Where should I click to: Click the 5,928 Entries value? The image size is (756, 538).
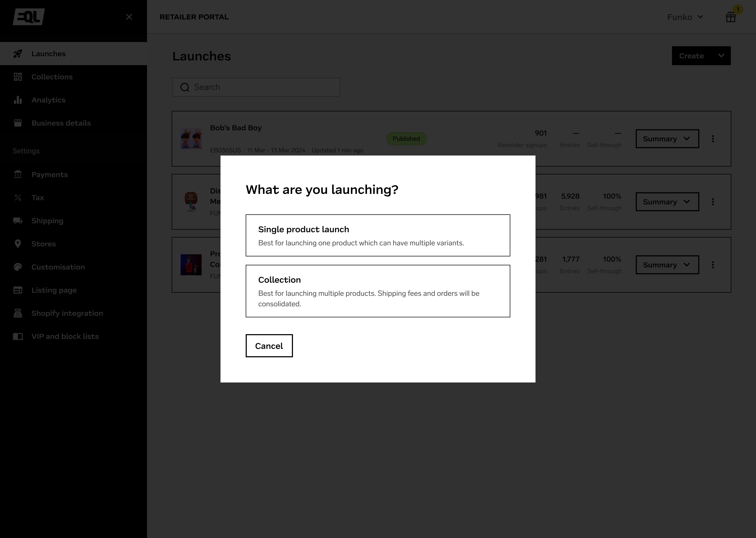click(570, 196)
